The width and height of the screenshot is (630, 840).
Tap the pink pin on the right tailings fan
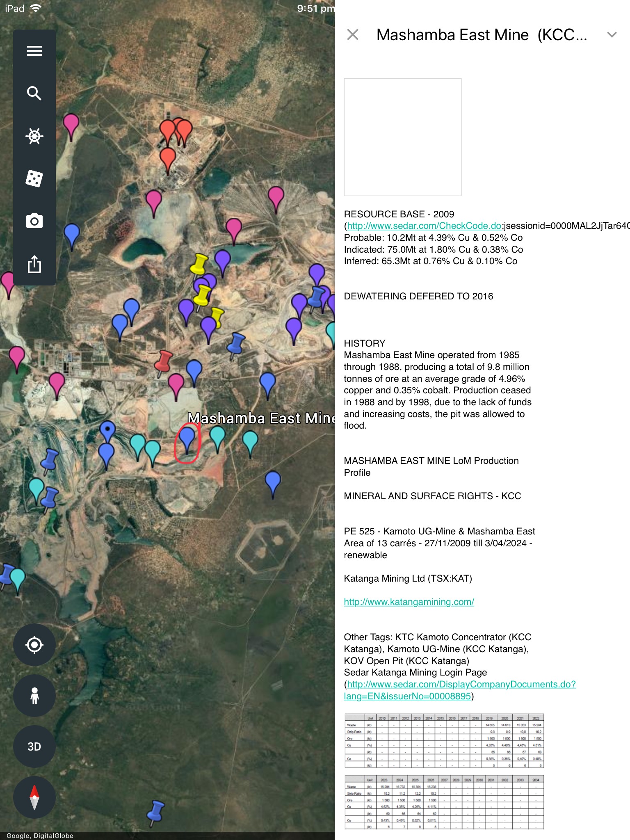276,198
